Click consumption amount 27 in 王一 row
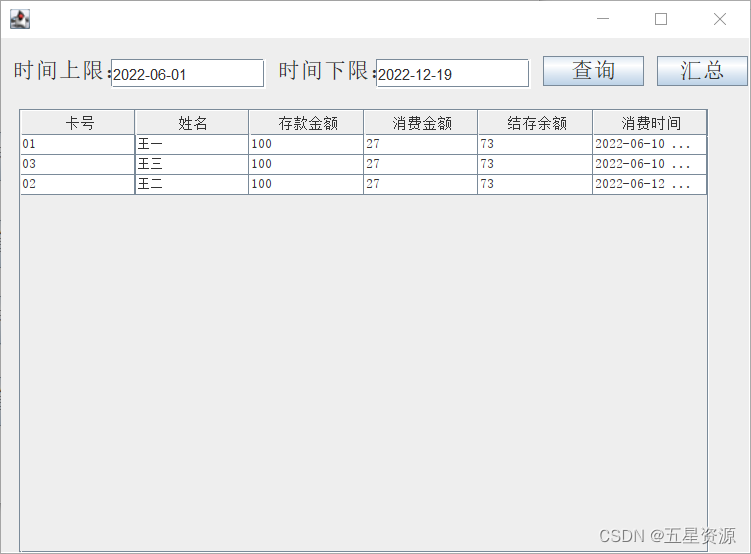Screen dimensions: 751x554 coord(421,145)
